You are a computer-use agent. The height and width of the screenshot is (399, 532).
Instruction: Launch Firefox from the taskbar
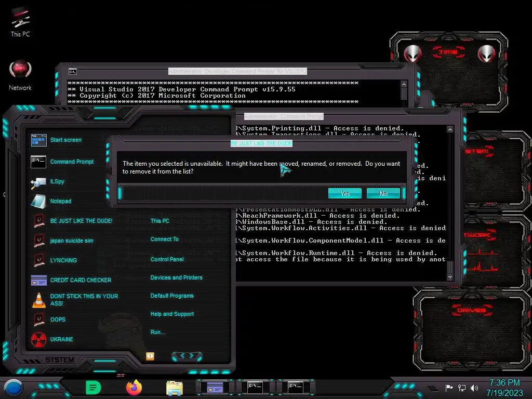click(x=134, y=388)
